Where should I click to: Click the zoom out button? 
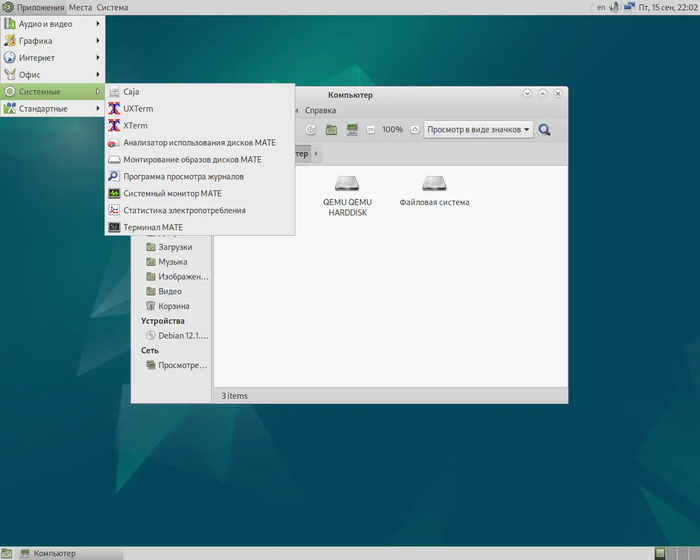click(x=371, y=130)
